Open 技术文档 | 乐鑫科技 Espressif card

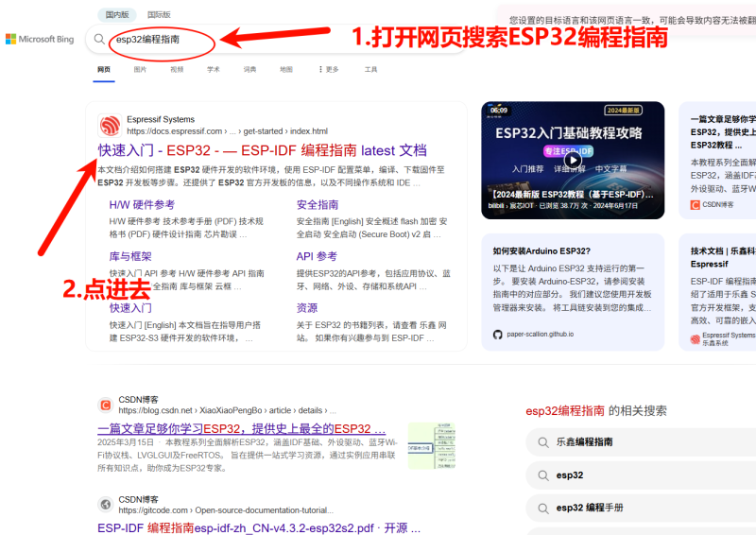(x=717, y=292)
